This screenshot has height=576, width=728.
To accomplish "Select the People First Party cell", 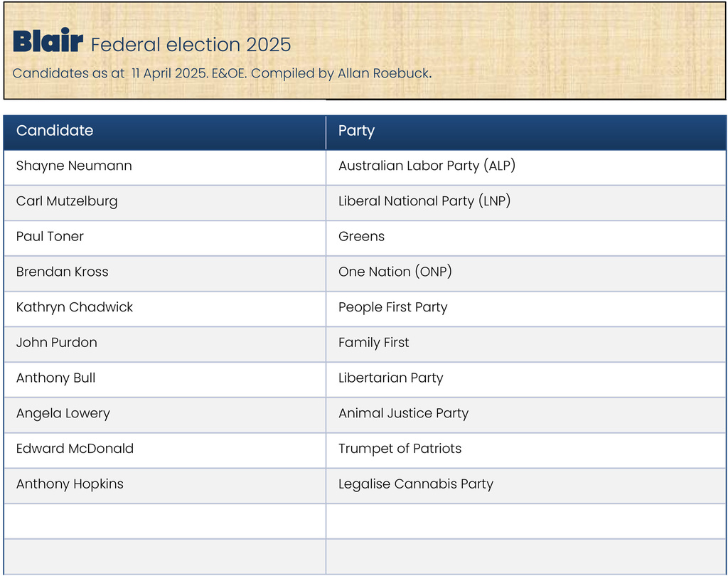I will coord(392,307).
